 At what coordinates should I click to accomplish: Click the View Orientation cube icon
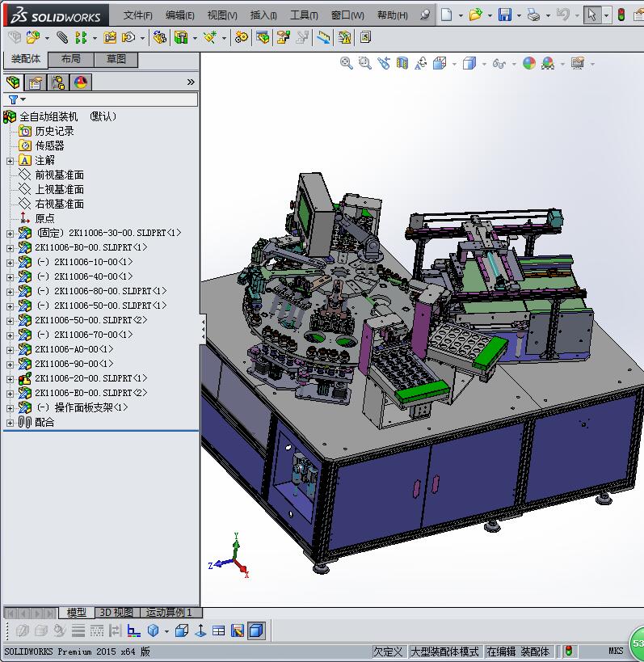440,63
